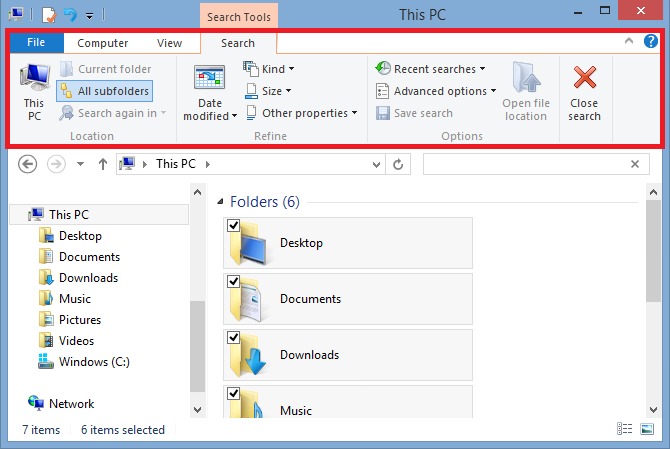Screen dimensions: 670x449
Task: Toggle the All subfolders search option
Action: pos(104,91)
